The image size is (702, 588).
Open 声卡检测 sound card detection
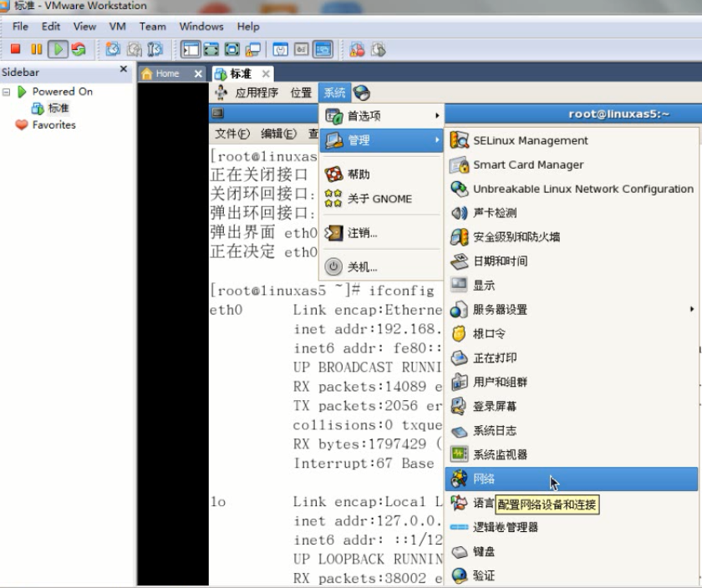coord(572,213)
